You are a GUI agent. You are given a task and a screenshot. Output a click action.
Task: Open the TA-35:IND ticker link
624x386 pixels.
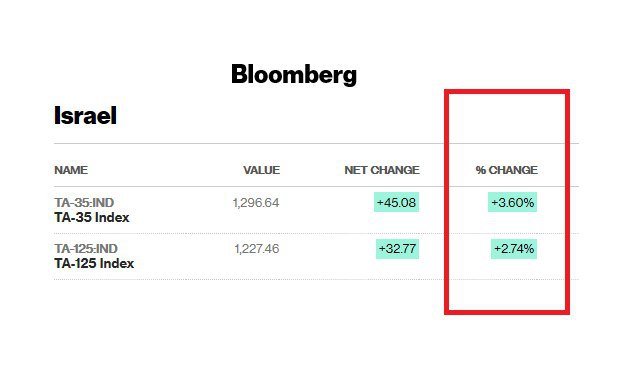[84, 203]
